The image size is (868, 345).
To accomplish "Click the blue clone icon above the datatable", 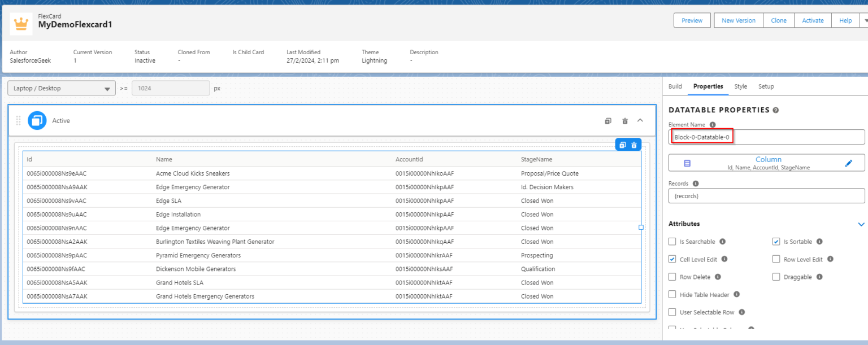I will click(x=622, y=145).
